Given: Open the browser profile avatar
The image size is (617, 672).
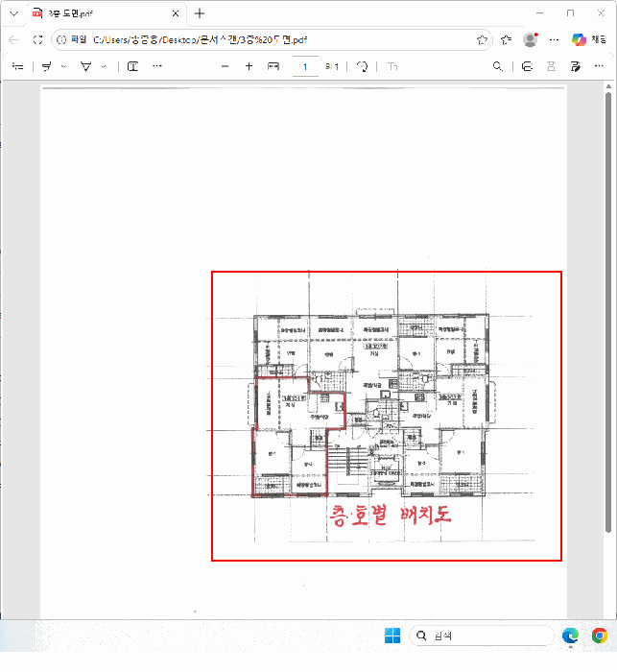Looking at the screenshot, I should click(x=531, y=40).
